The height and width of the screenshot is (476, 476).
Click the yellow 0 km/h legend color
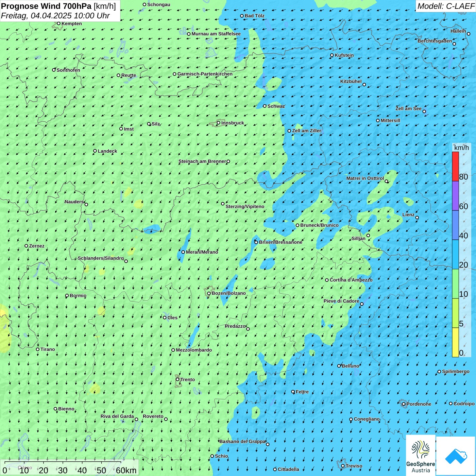point(455,342)
